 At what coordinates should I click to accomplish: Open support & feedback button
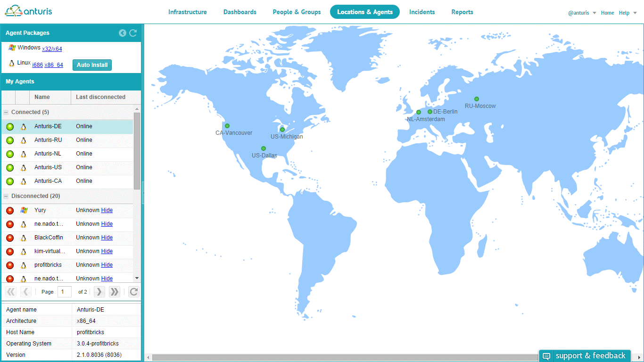(585, 356)
